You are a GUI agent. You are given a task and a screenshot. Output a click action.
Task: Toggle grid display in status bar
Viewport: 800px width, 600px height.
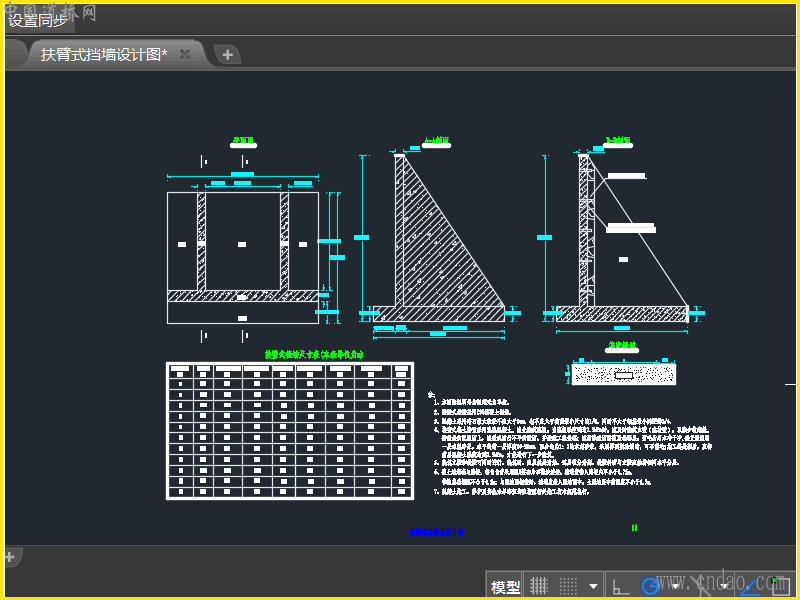[539, 586]
